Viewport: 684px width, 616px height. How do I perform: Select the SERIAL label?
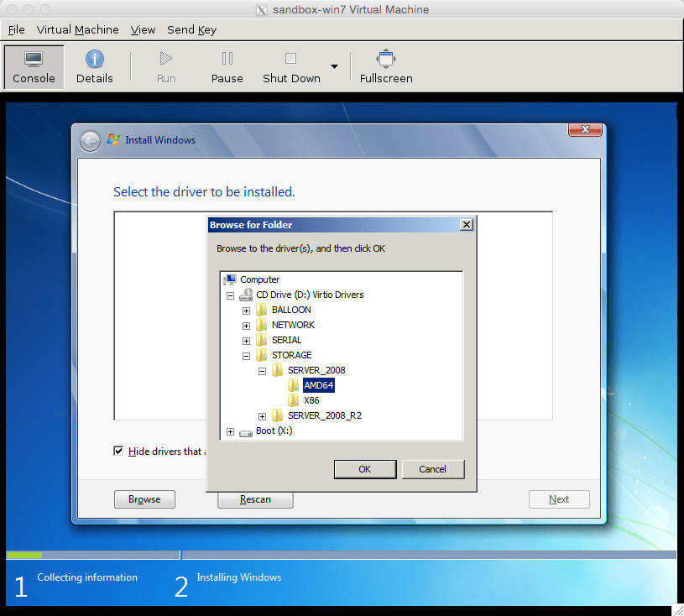pyautogui.click(x=286, y=340)
